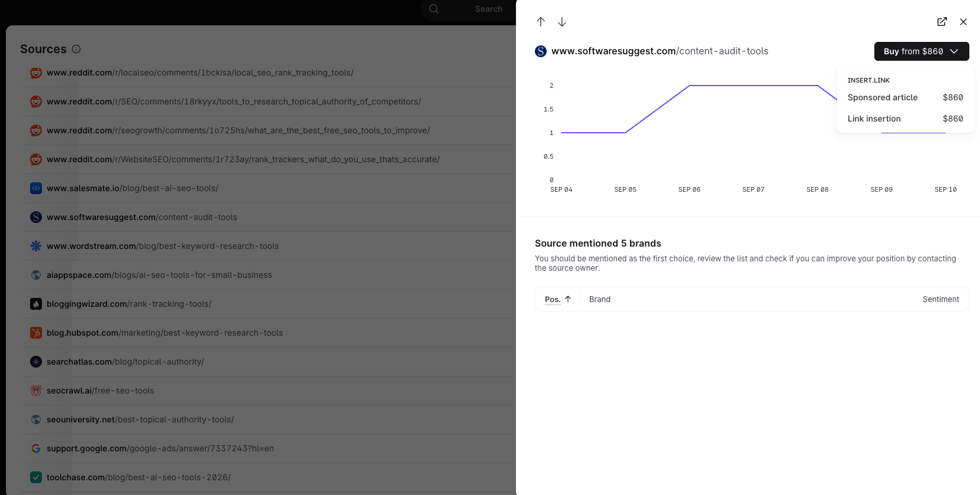980x495 pixels.
Task: Open source in new tab icon
Action: point(942,22)
